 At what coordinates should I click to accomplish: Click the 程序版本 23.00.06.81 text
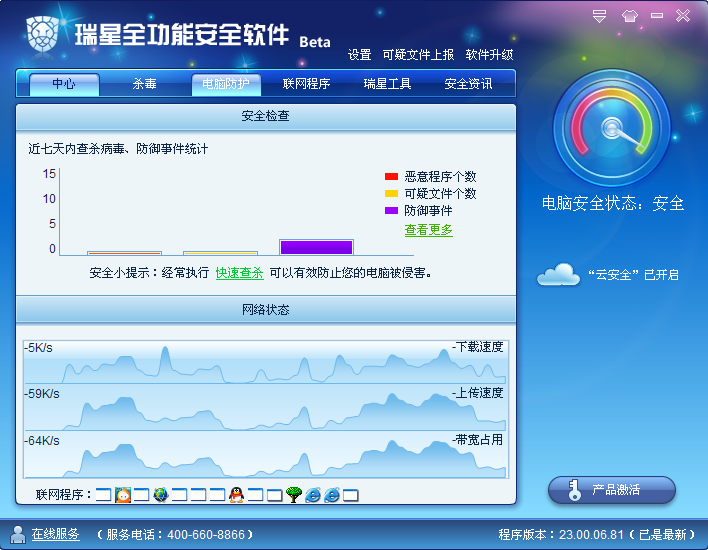(x=596, y=535)
